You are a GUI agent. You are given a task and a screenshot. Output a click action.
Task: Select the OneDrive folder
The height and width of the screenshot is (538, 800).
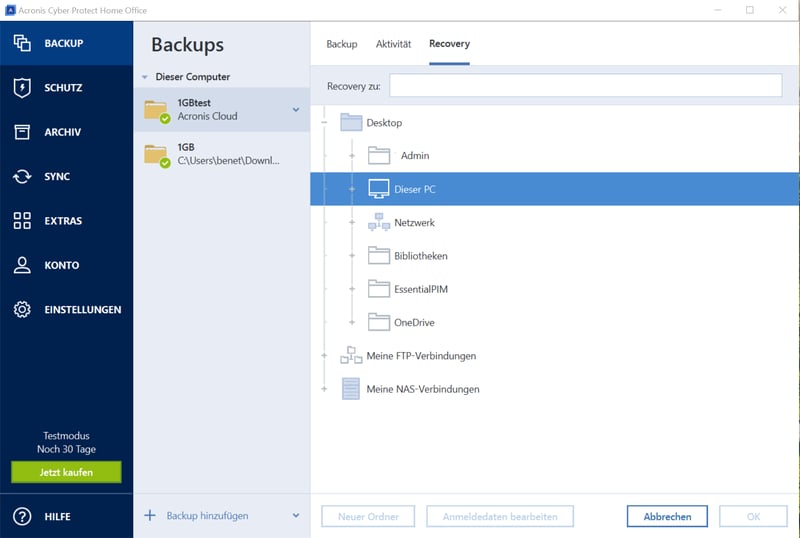[413, 323]
